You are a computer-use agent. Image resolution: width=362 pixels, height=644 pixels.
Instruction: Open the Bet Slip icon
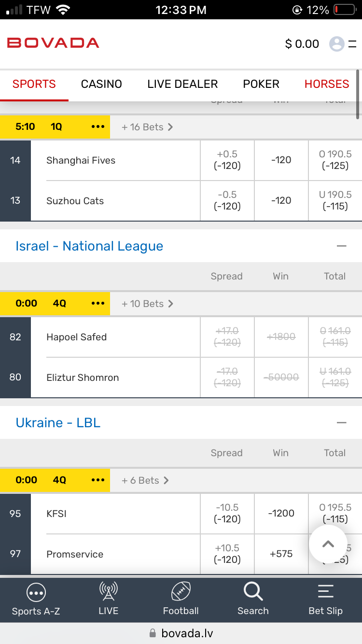pos(326,591)
